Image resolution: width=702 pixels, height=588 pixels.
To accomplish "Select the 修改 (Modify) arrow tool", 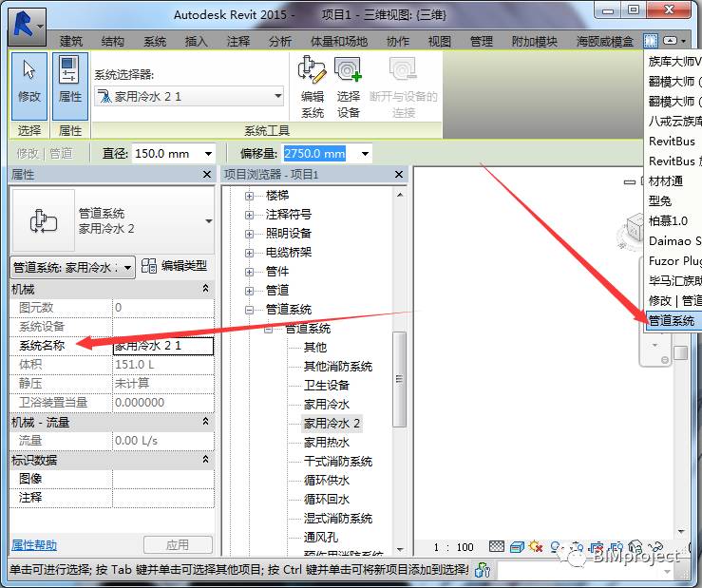I will click(29, 85).
